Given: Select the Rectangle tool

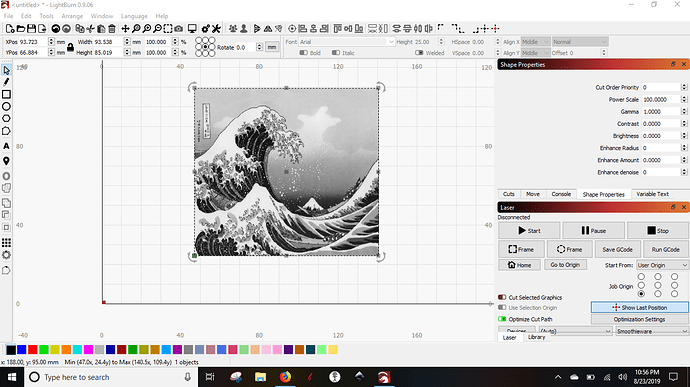Looking at the screenshot, I should pyautogui.click(x=6, y=94).
